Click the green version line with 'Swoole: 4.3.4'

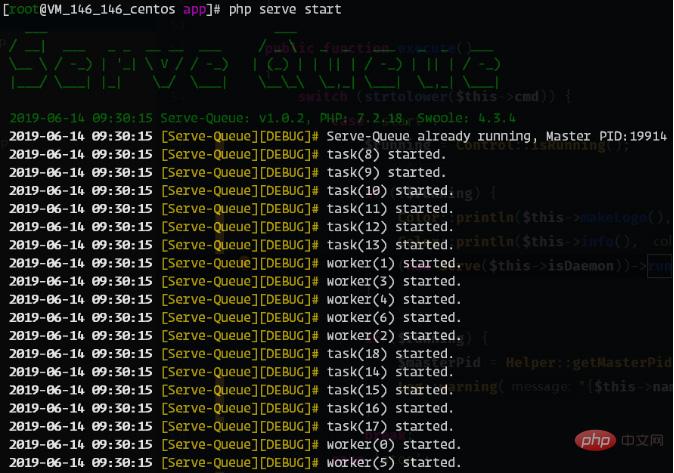[263, 118]
